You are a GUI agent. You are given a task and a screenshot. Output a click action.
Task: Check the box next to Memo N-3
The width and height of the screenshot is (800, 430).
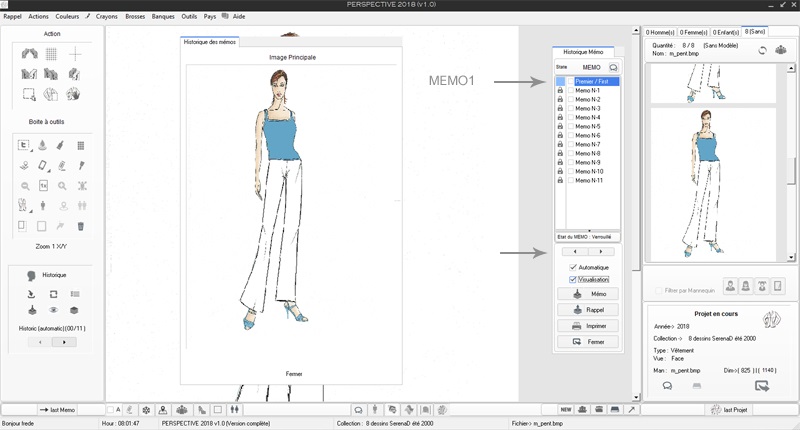tap(570, 109)
